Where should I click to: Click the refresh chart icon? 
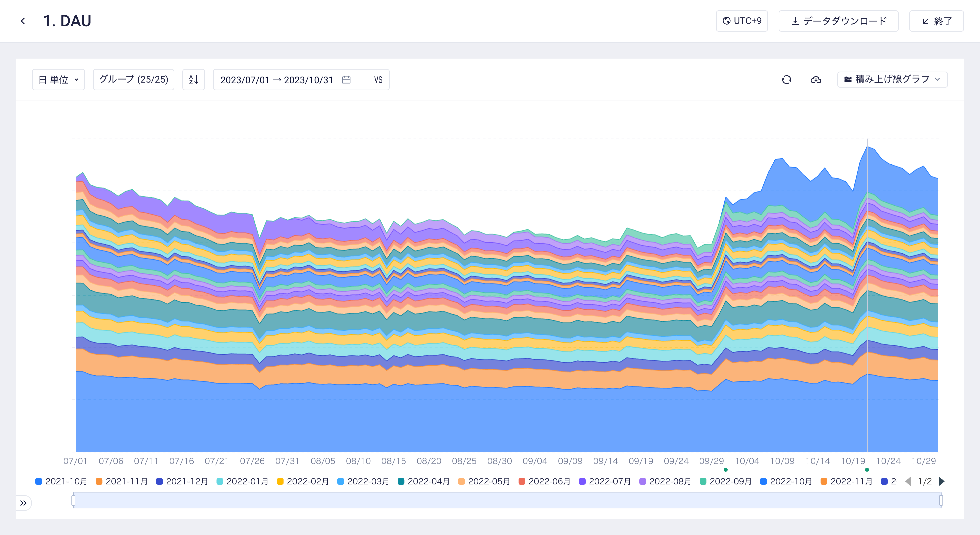(x=786, y=80)
